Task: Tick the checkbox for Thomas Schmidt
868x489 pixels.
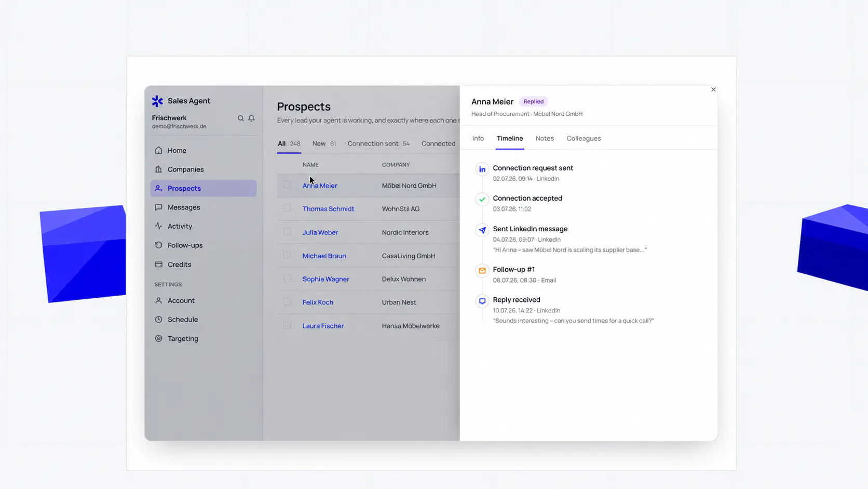Action: pos(287,208)
